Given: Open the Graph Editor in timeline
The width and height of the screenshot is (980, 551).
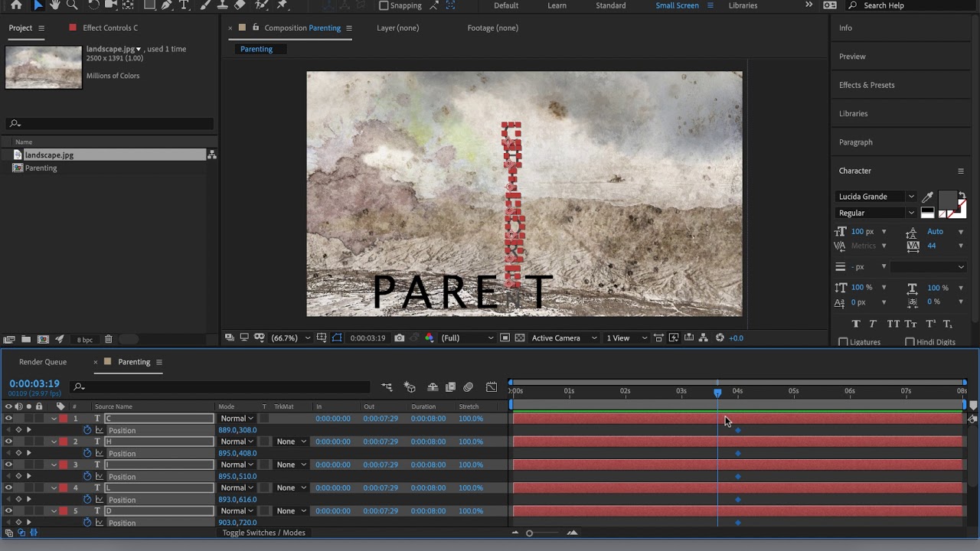Looking at the screenshot, I should (492, 387).
